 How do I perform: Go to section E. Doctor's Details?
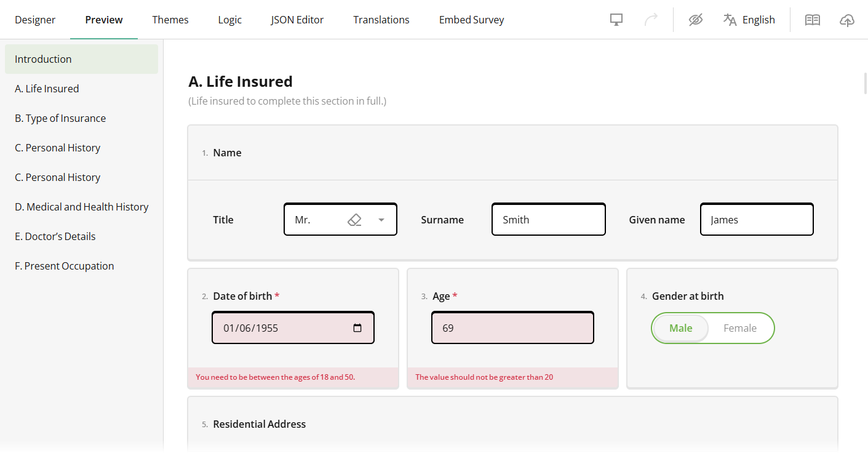click(55, 236)
